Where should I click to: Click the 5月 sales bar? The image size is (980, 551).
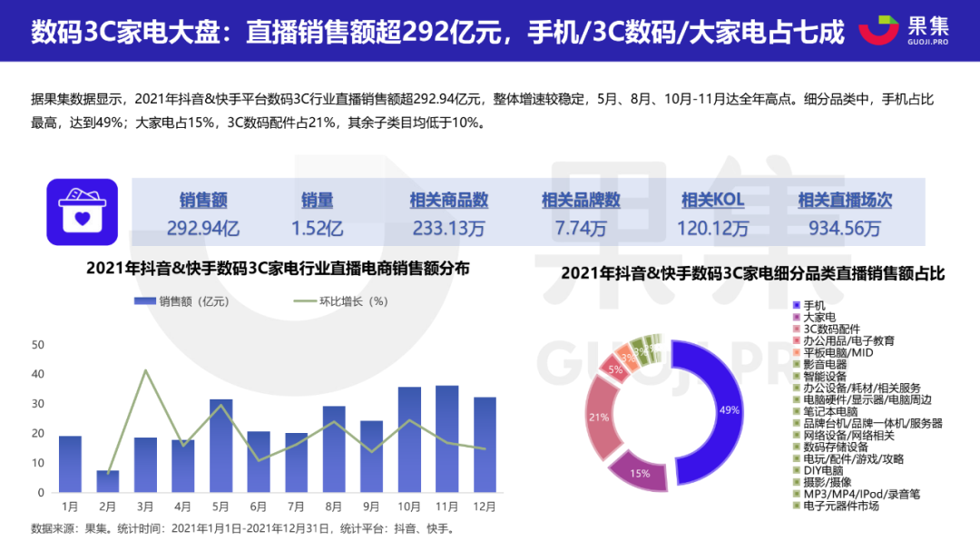coord(220,446)
